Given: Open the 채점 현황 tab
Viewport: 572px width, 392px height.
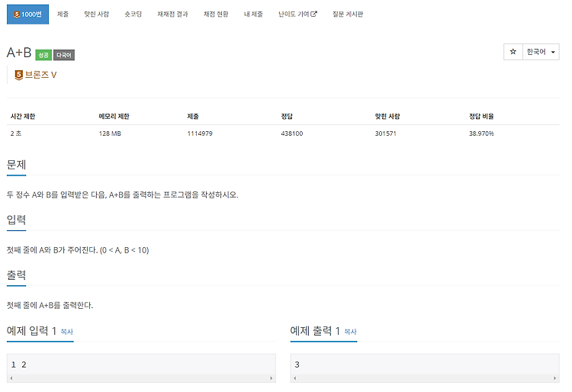Looking at the screenshot, I should click(x=216, y=14).
